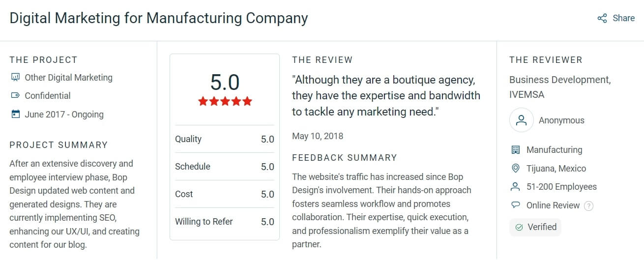Click the calendar icon beside June 2017
644x261 pixels.
tap(15, 114)
